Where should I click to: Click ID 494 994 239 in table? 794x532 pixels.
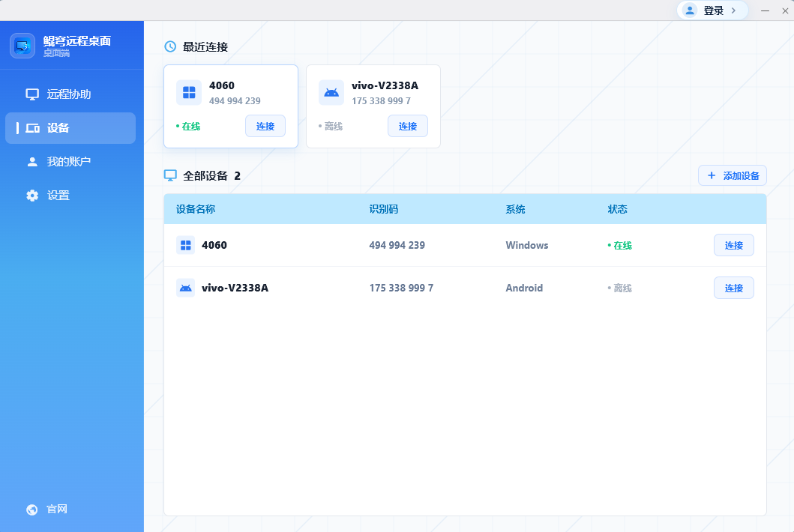397,245
